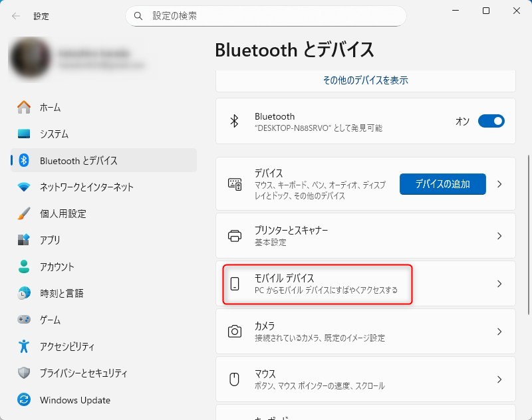Expand the デバイス row chevron
Screen dimensions: 532x420
pyautogui.click(x=500, y=184)
